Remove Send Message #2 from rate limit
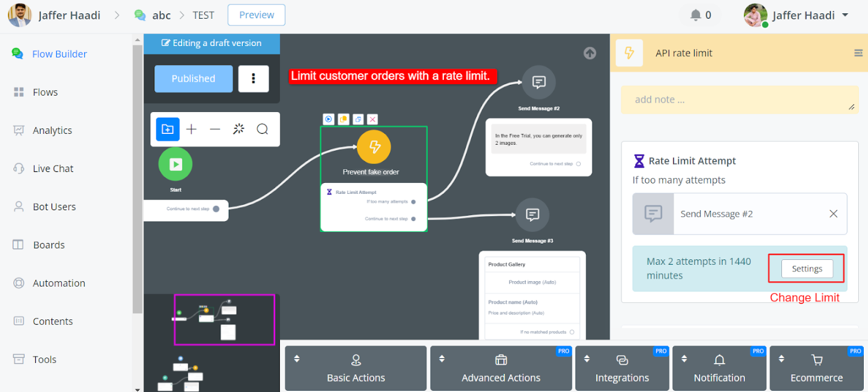 [x=833, y=214]
